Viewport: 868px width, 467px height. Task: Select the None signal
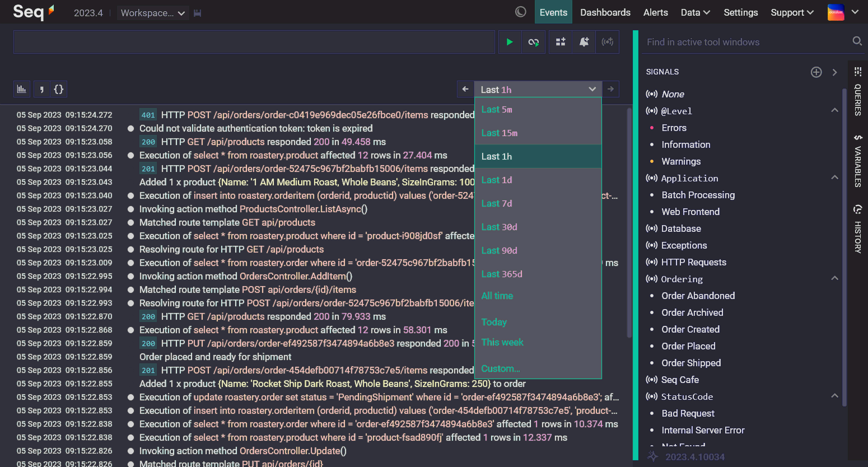673,94
